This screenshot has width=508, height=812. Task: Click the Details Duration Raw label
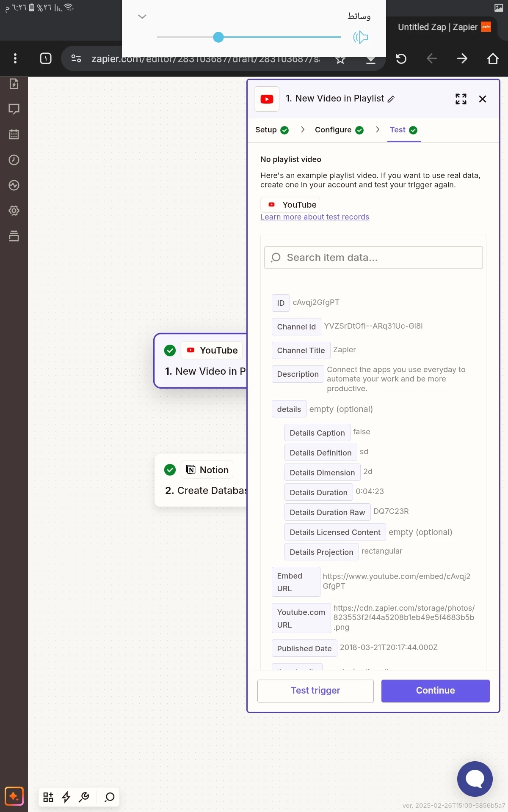click(327, 513)
